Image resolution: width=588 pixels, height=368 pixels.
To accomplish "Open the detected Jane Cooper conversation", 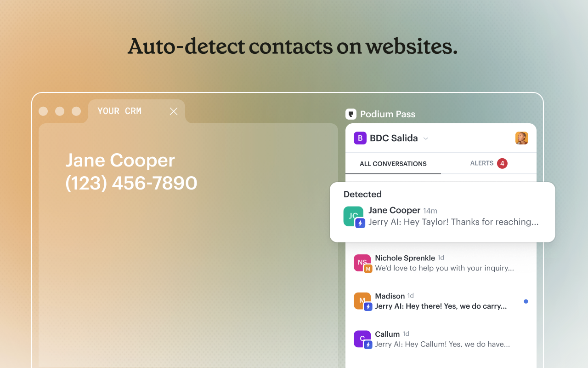I will tap(442, 216).
